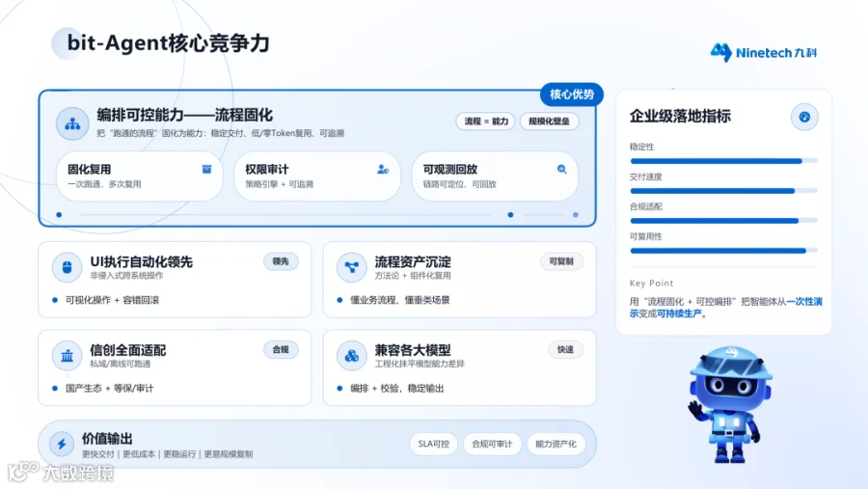Click the cubes icon beside 兼容各大模型
This screenshot has width=868, height=489.
[351, 356]
